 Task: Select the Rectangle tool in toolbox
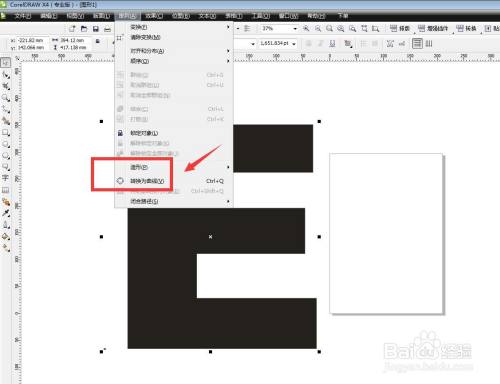click(6, 133)
